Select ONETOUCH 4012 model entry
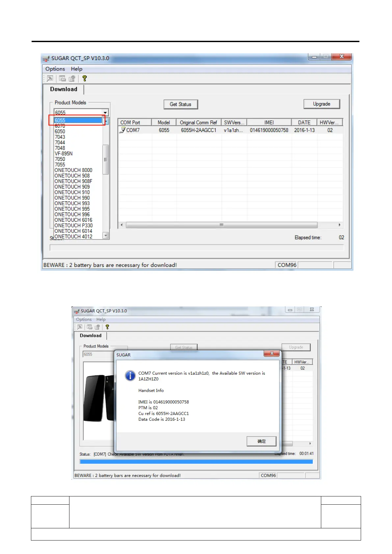Viewport: 392px width, 554px height. coord(73,237)
